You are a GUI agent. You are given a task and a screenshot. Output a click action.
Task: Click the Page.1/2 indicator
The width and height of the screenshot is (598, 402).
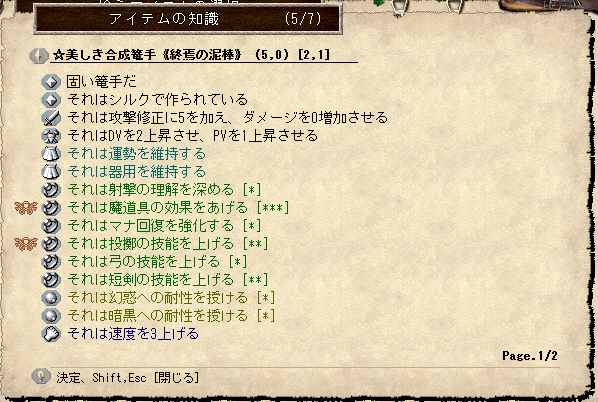[x=530, y=356]
